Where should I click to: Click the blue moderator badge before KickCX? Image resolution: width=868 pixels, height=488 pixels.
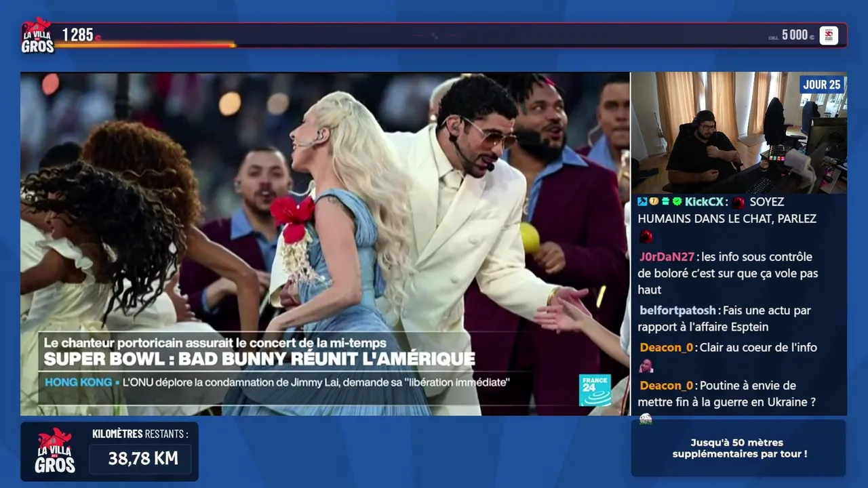tap(642, 201)
